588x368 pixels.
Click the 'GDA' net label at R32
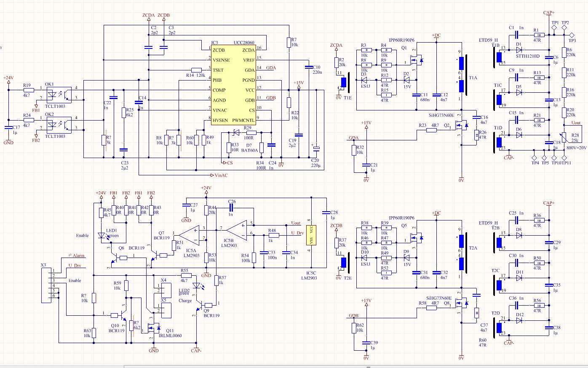(354, 138)
